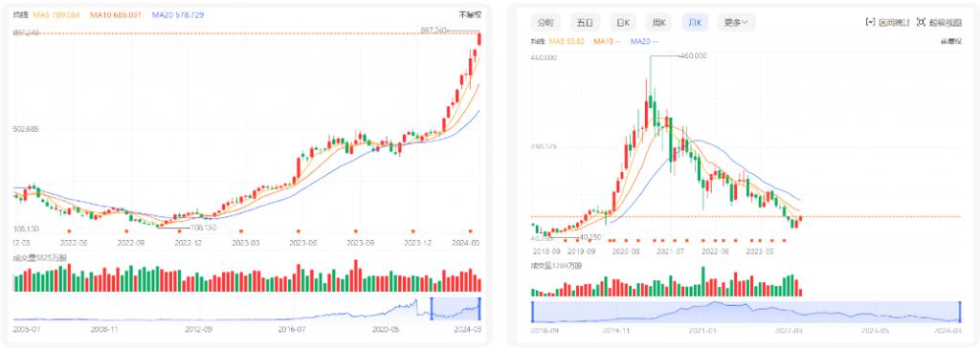Click the MA5 53.02 label on right chart
Viewport: 980px width, 350px height.
(567, 41)
